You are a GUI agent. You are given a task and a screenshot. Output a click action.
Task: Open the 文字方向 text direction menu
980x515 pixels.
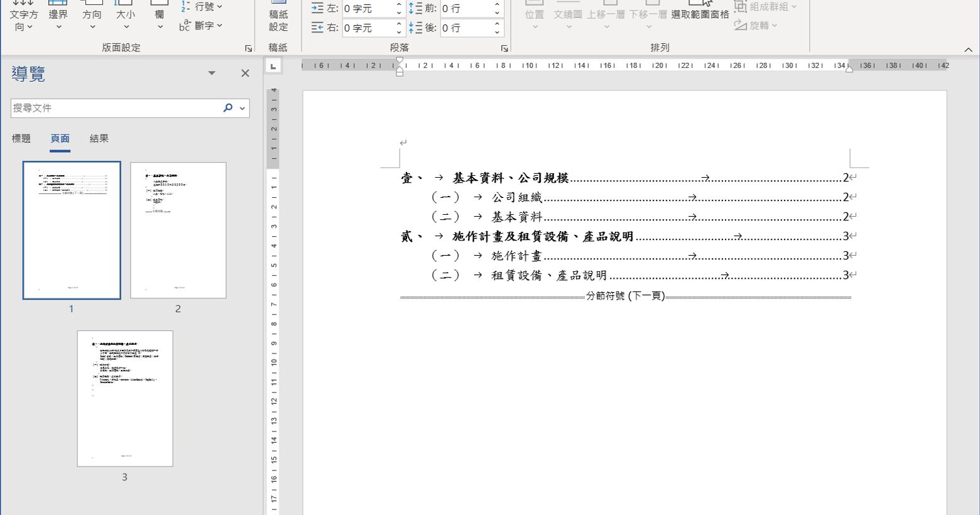click(x=23, y=19)
